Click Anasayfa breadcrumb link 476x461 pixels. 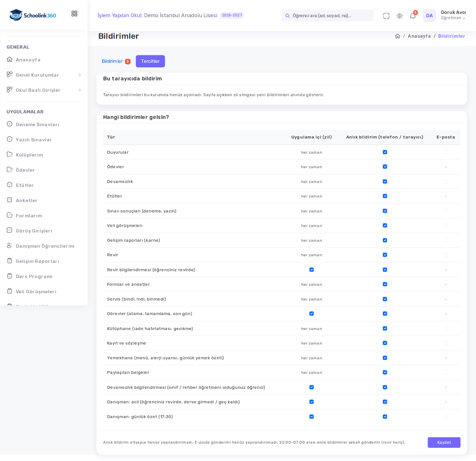[x=419, y=36]
